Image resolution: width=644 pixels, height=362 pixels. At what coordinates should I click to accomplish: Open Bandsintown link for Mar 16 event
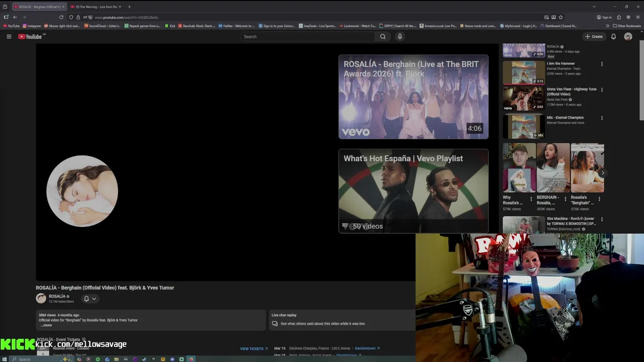(x=367, y=348)
